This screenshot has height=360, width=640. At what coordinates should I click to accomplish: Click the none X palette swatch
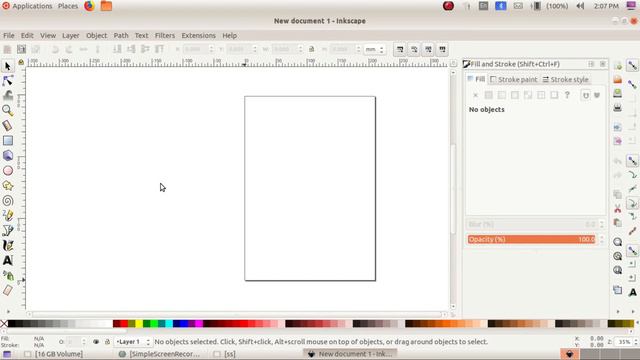coord(4,324)
